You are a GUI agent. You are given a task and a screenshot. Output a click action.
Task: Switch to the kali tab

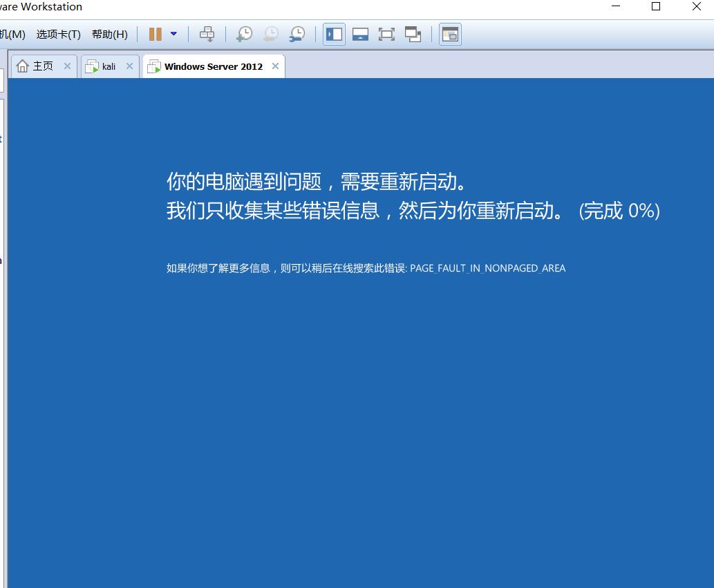click(x=109, y=66)
